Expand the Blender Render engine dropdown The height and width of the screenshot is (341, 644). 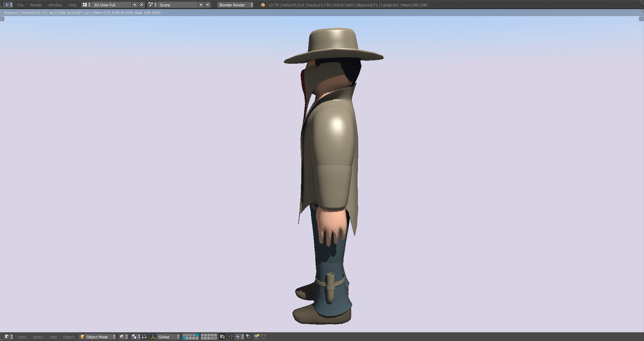(235, 5)
